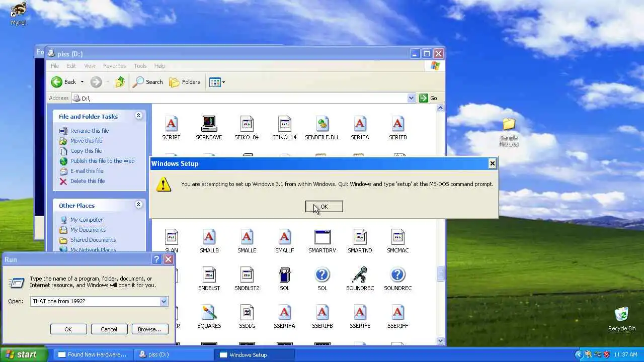This screenshot has width=644, height=362.
Task: Open Back history dropdown arrow
Action: [82, 82]
